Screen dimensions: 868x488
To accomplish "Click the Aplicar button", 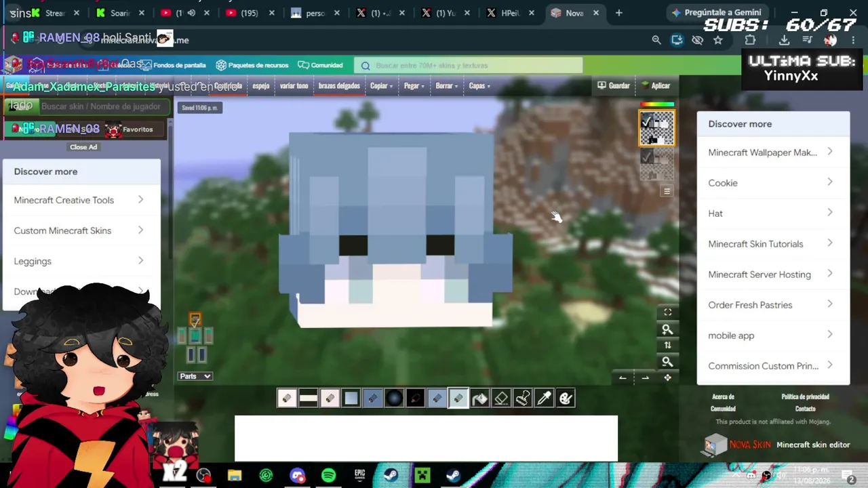I will pos(656,86).
